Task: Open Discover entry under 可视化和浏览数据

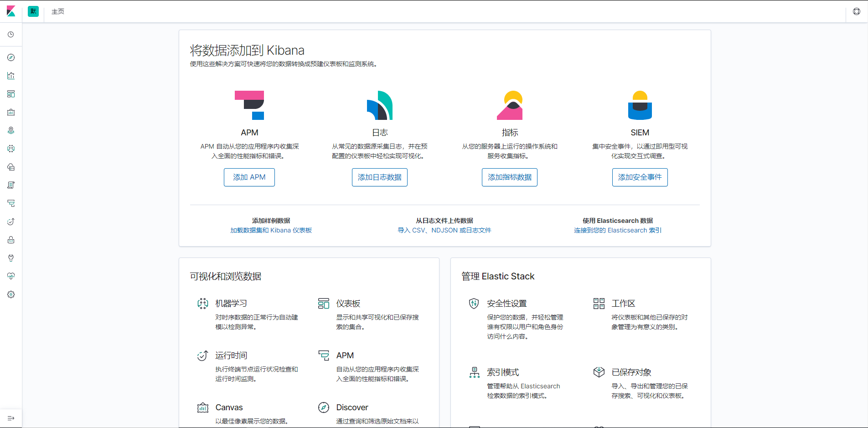Action: point(352,407)
